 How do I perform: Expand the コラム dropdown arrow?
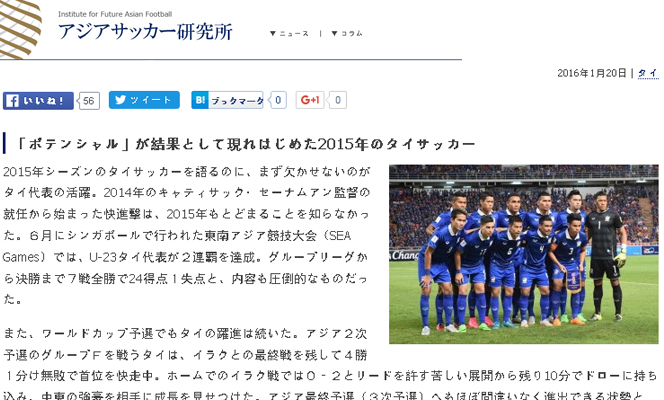click(335, 33)
